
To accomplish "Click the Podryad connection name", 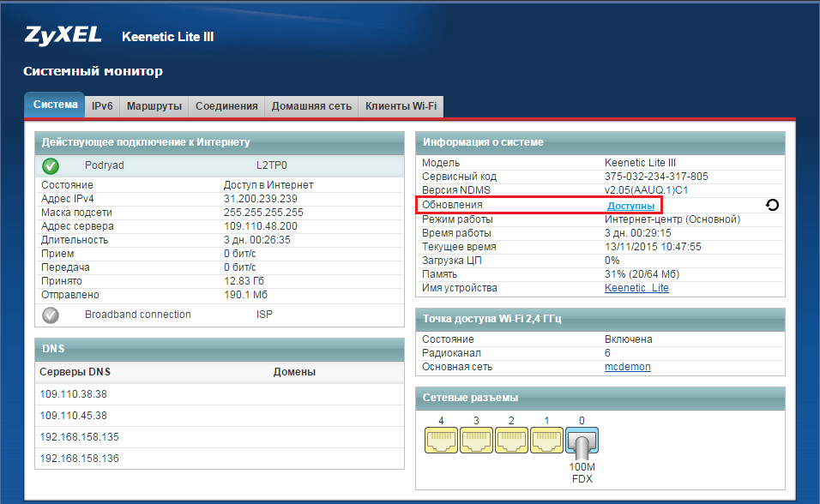I will tap(105, 165).
